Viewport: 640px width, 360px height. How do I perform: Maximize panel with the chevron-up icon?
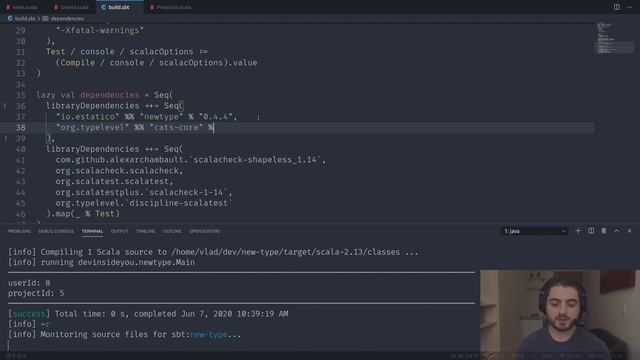click(617, 231)
